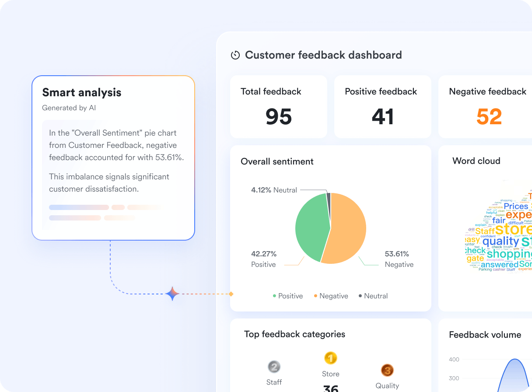Viewport: 532px width, 392px height.
Task: Open the Total feedback card showing 95
Action: [x=279, y=107]
